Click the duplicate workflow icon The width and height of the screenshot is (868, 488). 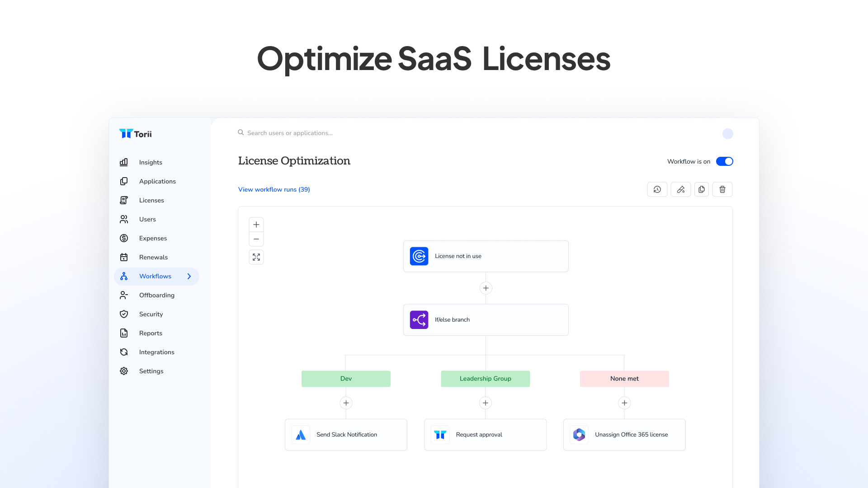click(701, 189)
